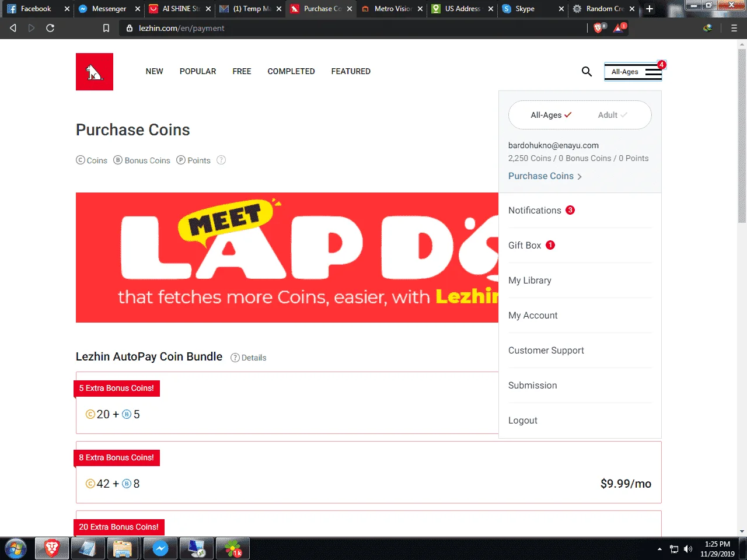Log out via the Logout entry

[x=580, y=420]
